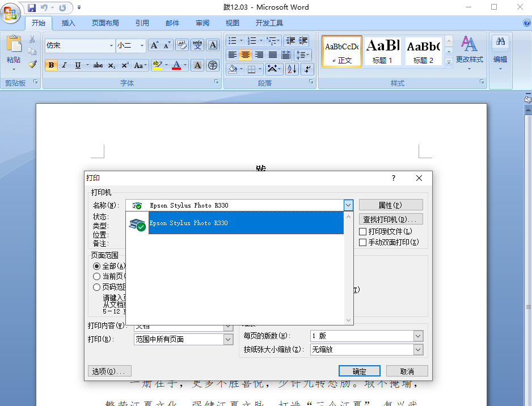Enable the 打印到文件 checkbox

pos(363,231)
